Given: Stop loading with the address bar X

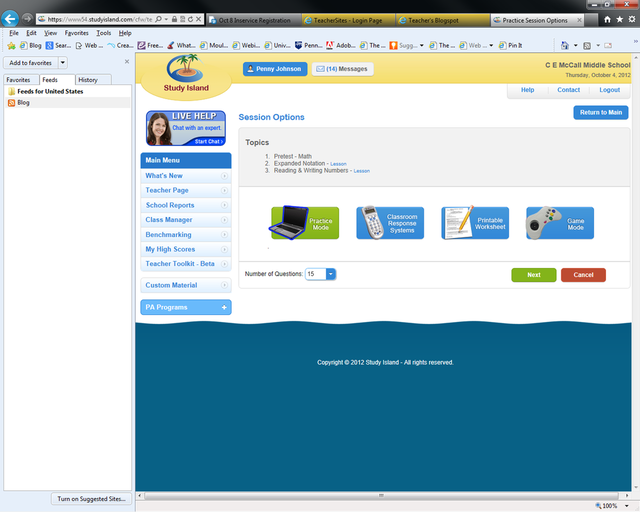Looking at the screenshot, I should (198, 19).
